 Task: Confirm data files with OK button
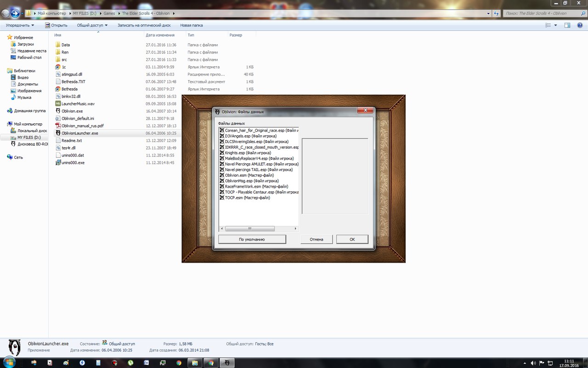[352, 239]
